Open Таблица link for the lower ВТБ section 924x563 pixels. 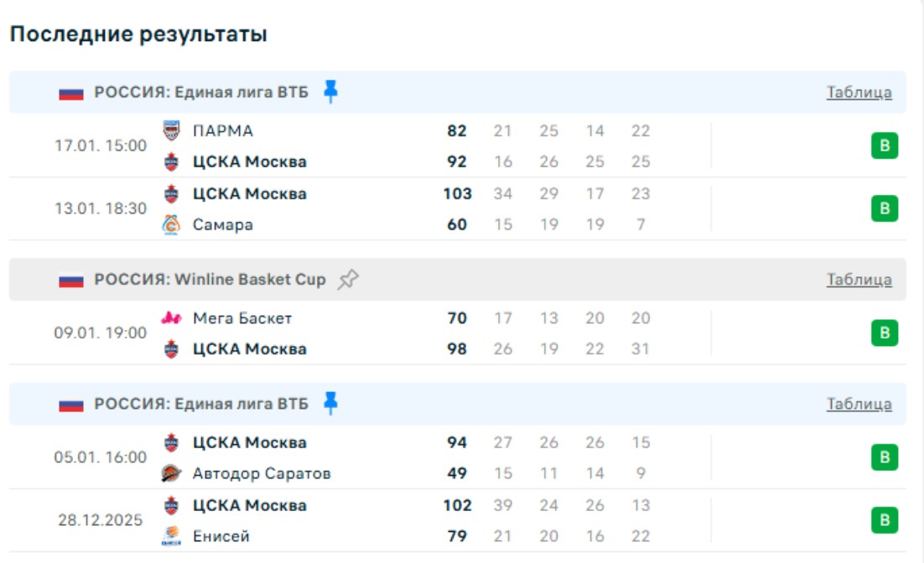pos(859,405)
